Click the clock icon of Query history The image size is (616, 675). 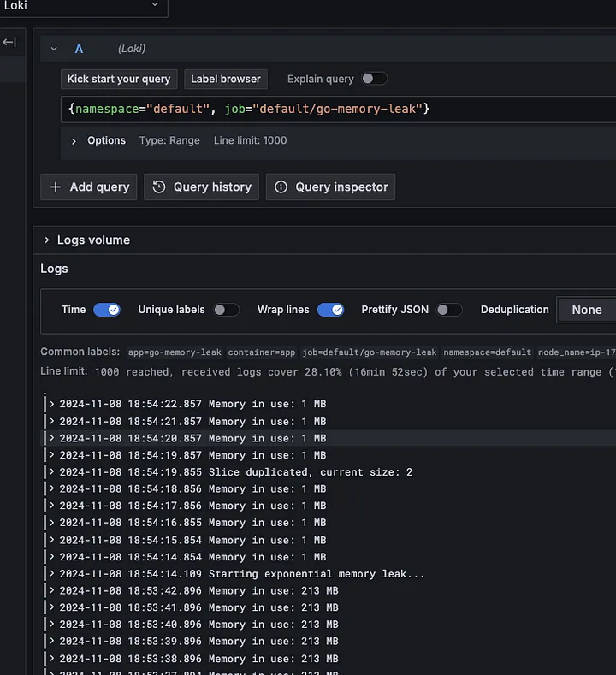159,187
